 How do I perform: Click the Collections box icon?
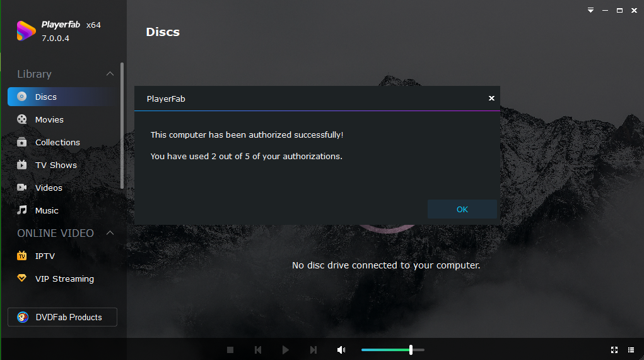coord(22,142)
